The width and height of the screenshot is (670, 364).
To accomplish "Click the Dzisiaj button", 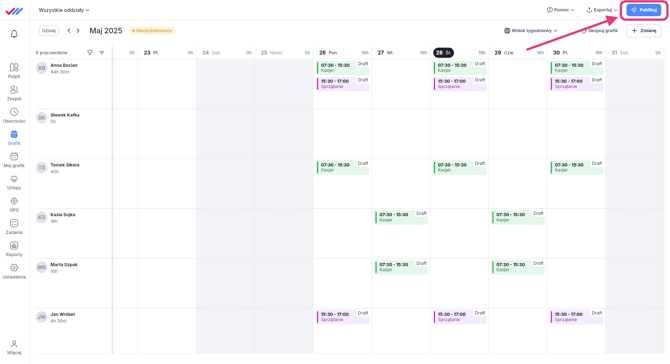I will point(49,31).
